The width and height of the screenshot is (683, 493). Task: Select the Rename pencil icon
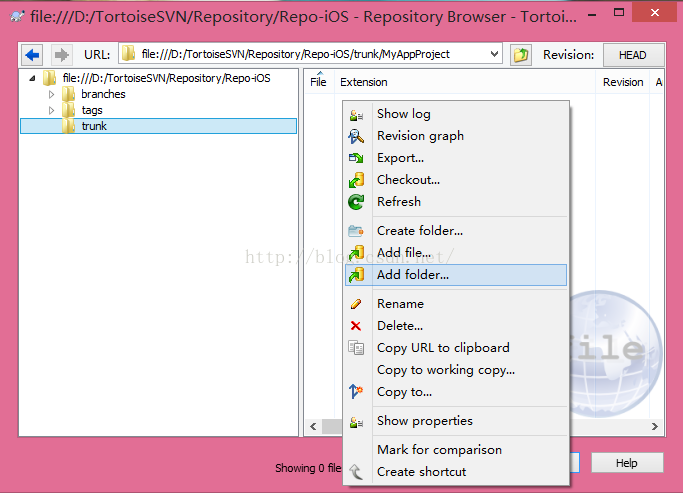click(356, 304)
